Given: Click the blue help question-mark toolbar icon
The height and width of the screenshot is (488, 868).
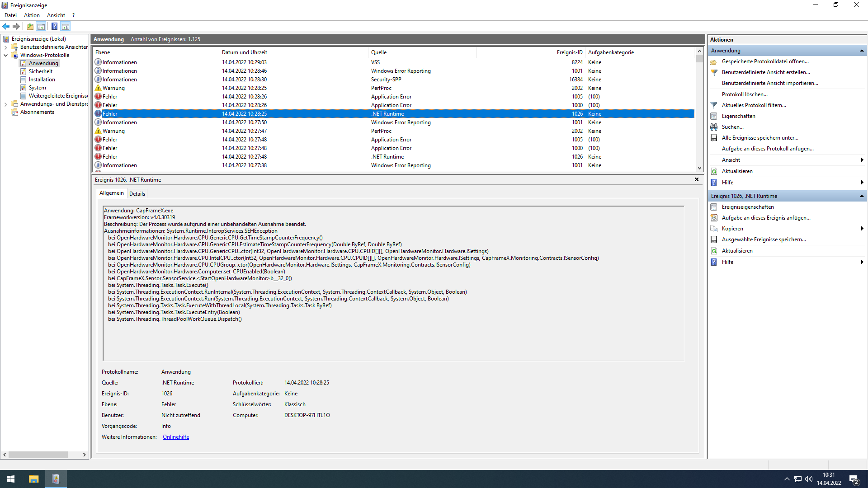Looking at the screenshot, I should click(x=54, y=26).
